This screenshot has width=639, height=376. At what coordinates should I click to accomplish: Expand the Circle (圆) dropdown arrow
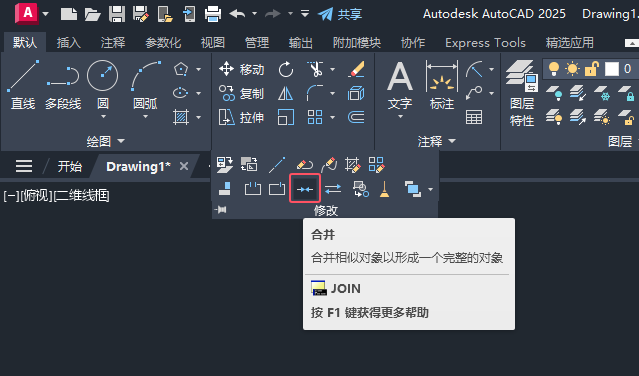pyautogui.click(x=103, y=117)
